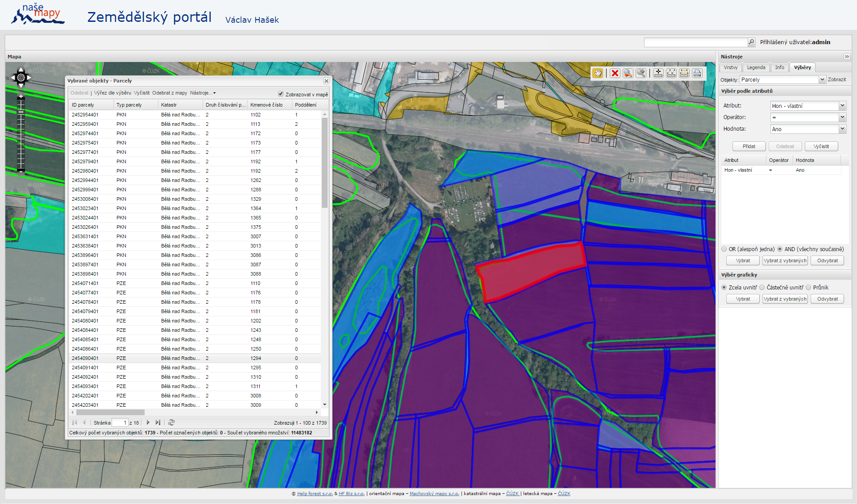Toggle Zobrazovat v mapě checkbox
This screenshot has height=504, width=857.
281,94
